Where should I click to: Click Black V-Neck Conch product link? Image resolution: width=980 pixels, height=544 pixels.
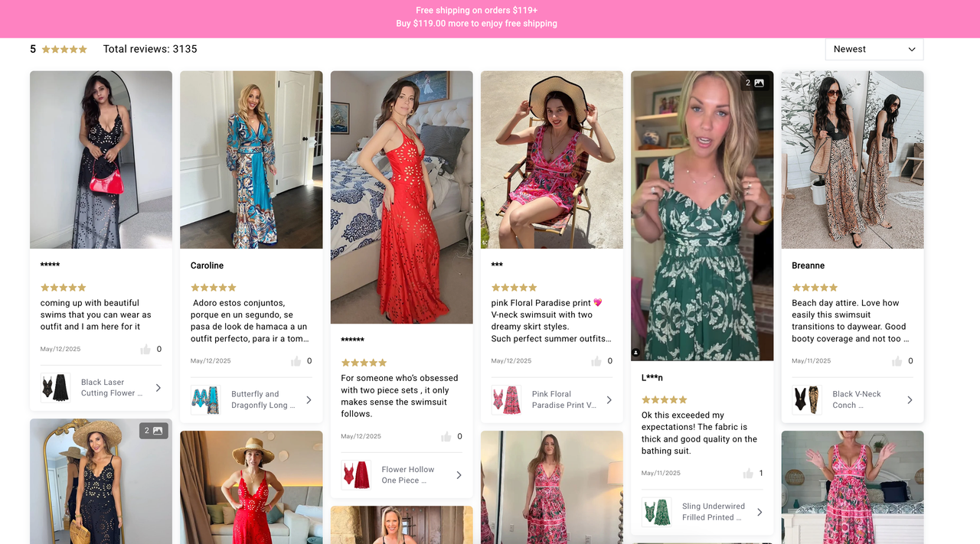pos(856,399)
